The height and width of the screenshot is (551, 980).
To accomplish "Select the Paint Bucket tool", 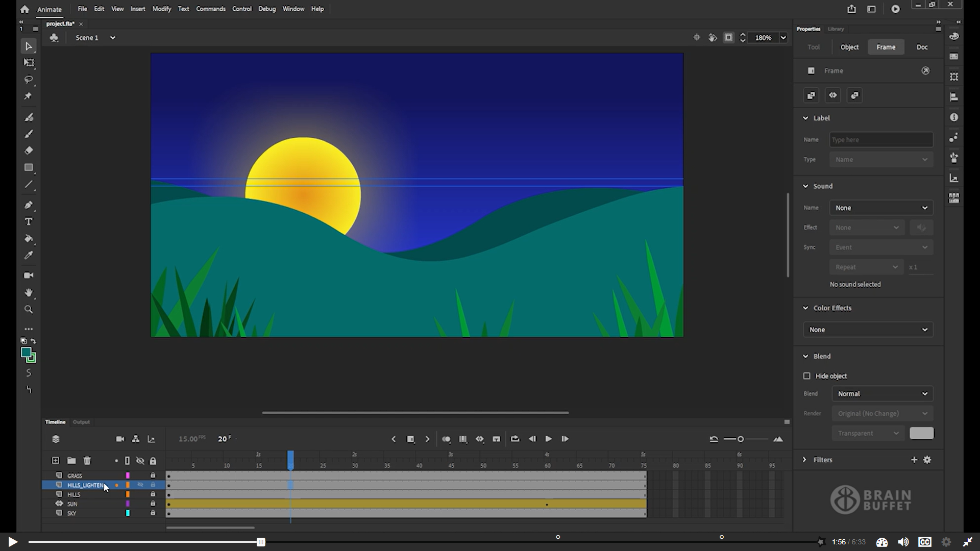I will (x=29, y=239).
